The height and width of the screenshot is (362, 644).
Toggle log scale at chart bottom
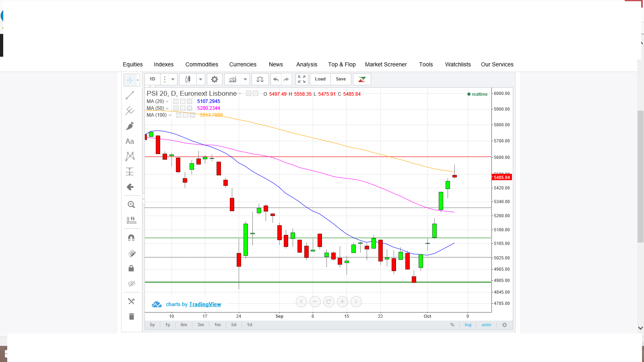pyautogui.click(x=468, y=325)
